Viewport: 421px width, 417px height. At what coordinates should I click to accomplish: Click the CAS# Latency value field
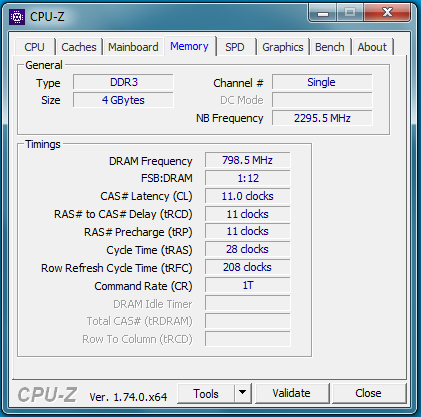coord(247,196)
